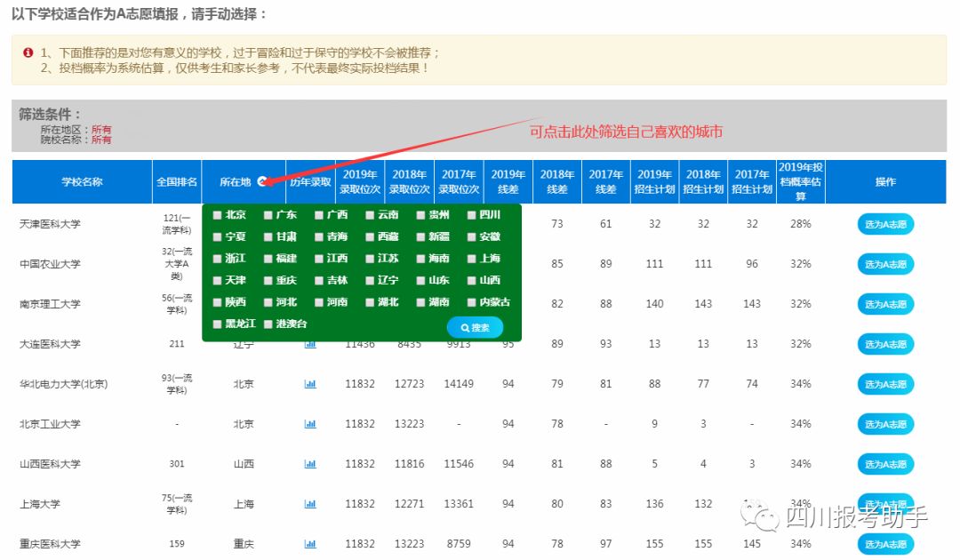This screenshot has width=960, height=560.
Task: Choose 中国农业大学 as A志愿
Action: [x=885, y=264]
